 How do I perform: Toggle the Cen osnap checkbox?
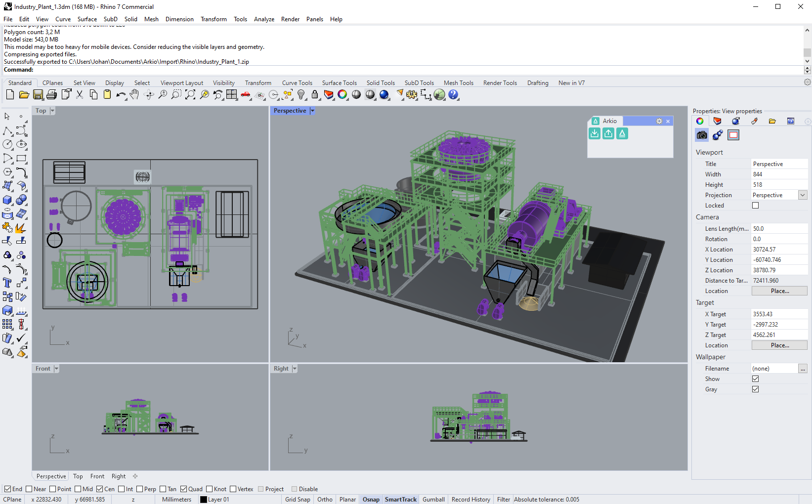[x=99, y=489]
